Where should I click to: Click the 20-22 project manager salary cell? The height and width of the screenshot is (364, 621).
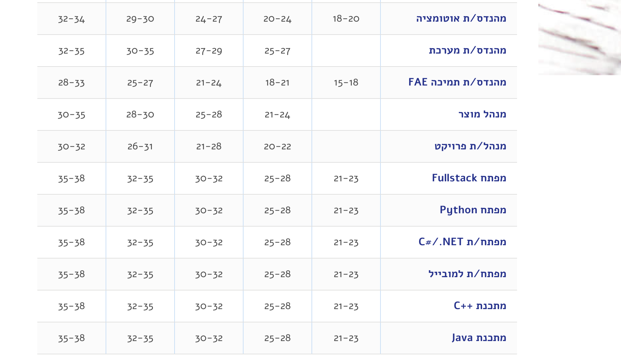[277, 146]
